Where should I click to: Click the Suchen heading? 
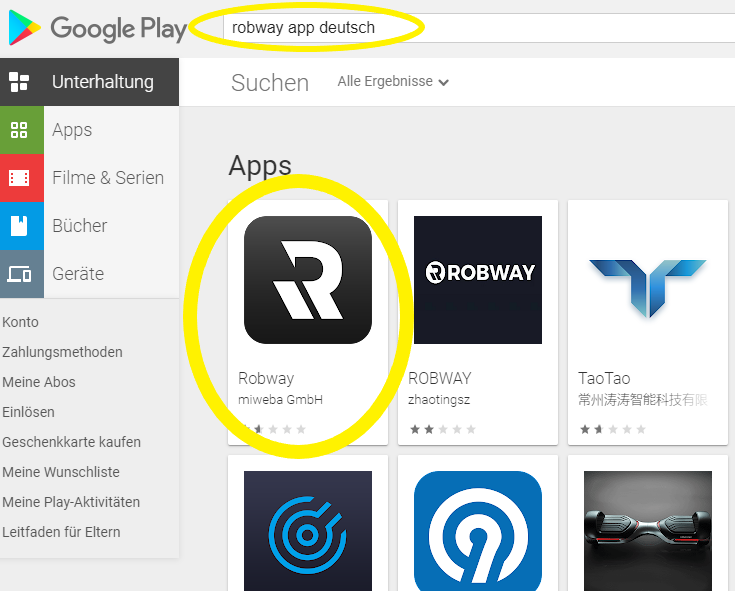tap(270, 83)
